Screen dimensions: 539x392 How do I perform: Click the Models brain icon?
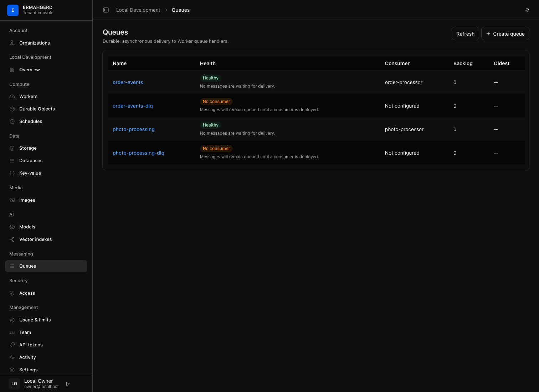[12, 227]
